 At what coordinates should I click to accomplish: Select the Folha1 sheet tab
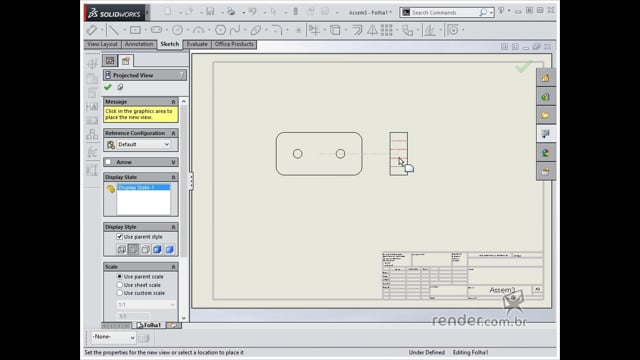[x=149, y=325]
